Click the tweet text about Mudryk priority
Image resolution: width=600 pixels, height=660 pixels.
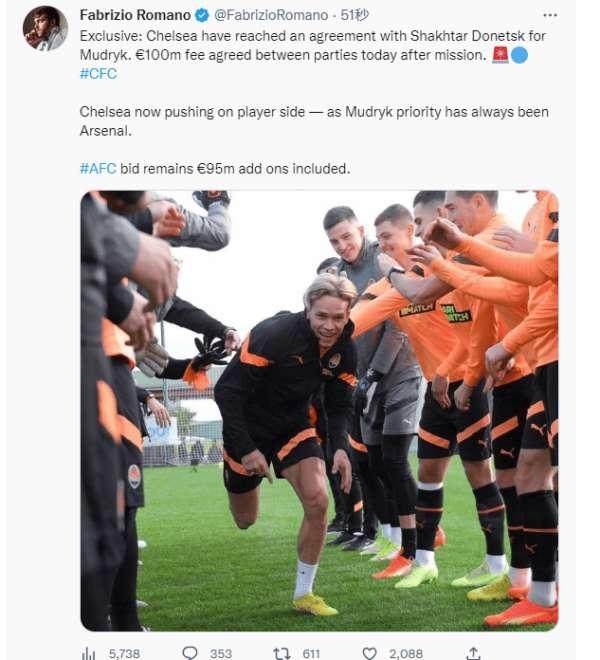pyautogui.click(x=314, y=121)
